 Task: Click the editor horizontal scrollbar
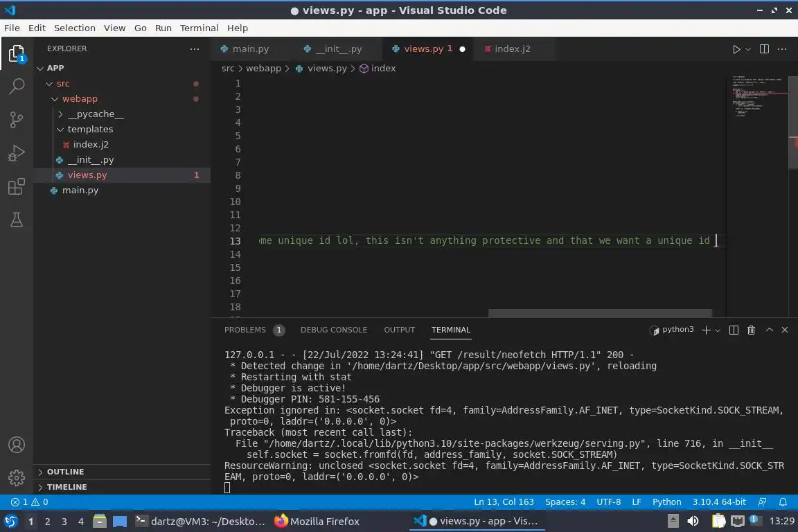click(x=600, y=313)
